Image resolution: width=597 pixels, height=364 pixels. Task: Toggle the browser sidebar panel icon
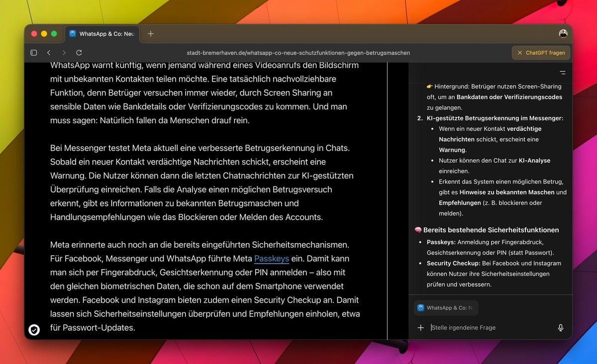[x=34, y=53]
